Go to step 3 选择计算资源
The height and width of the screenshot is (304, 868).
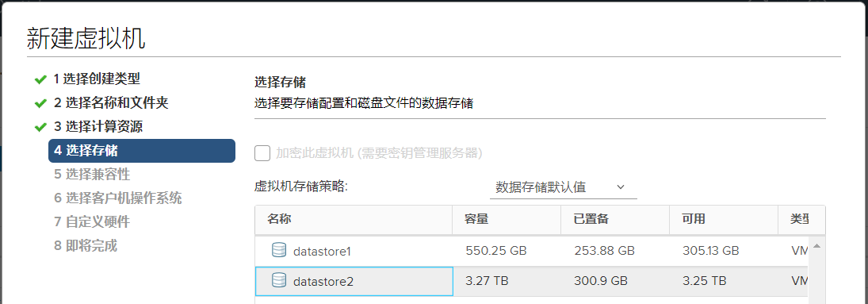point(98,126)
